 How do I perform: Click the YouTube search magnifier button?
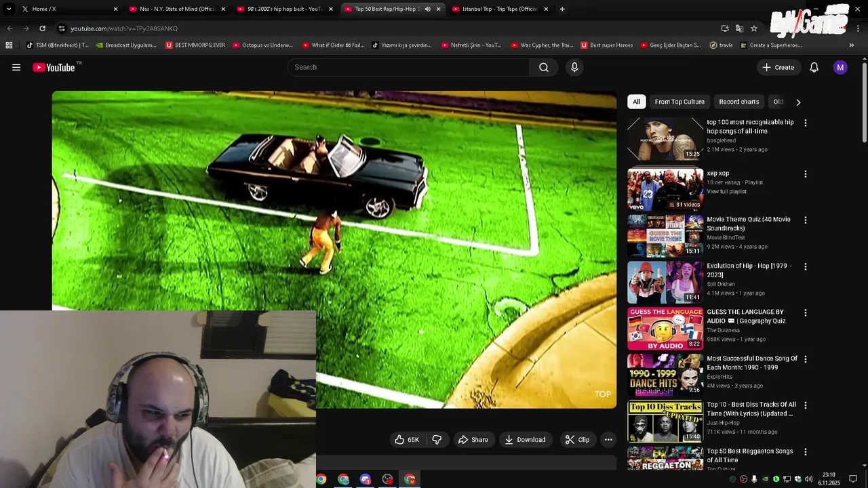(544, 67)
